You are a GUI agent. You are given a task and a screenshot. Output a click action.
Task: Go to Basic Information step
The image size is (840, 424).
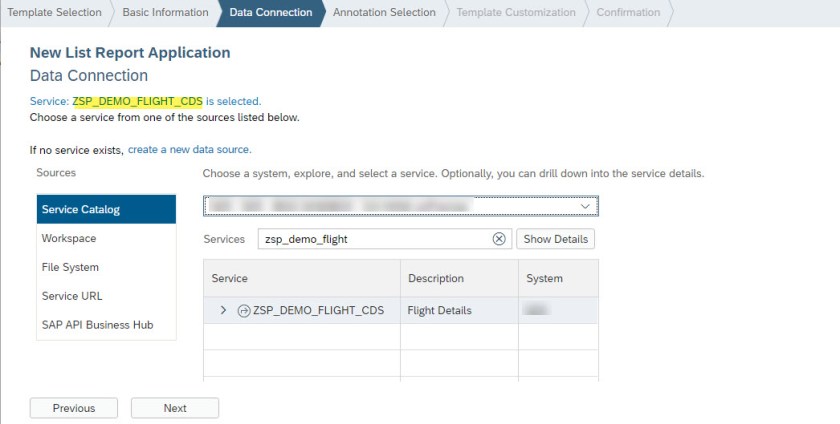[165, 13]
